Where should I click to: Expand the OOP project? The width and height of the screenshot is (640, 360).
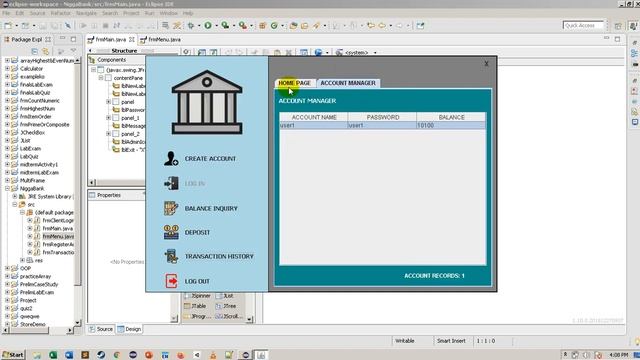(7, 268)
